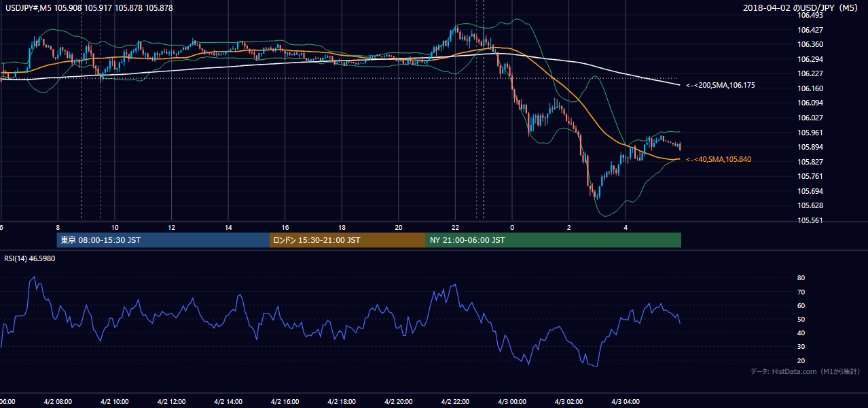
Task: Click the 200 SMA 106.175 label
Action: coord(721,85)
